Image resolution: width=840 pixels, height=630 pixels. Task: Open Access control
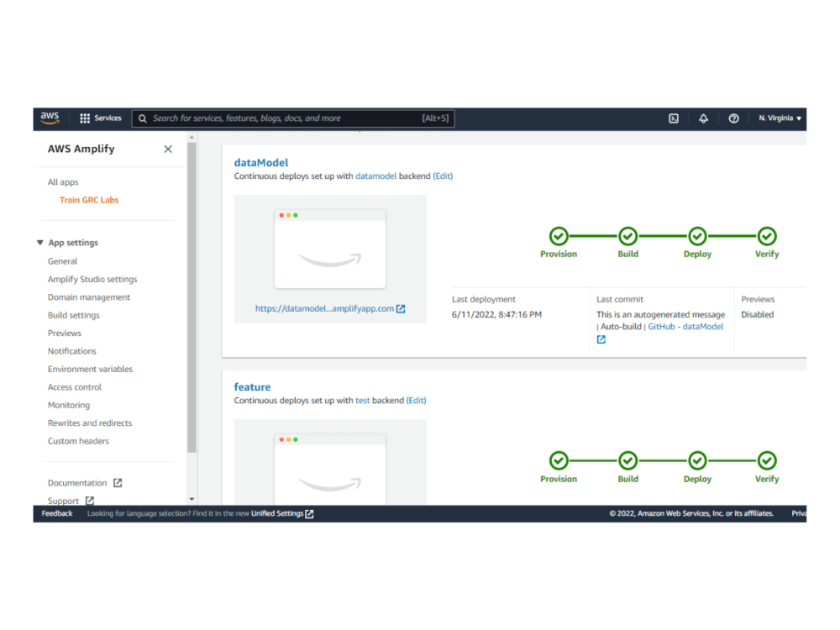(x=75, y=386)
